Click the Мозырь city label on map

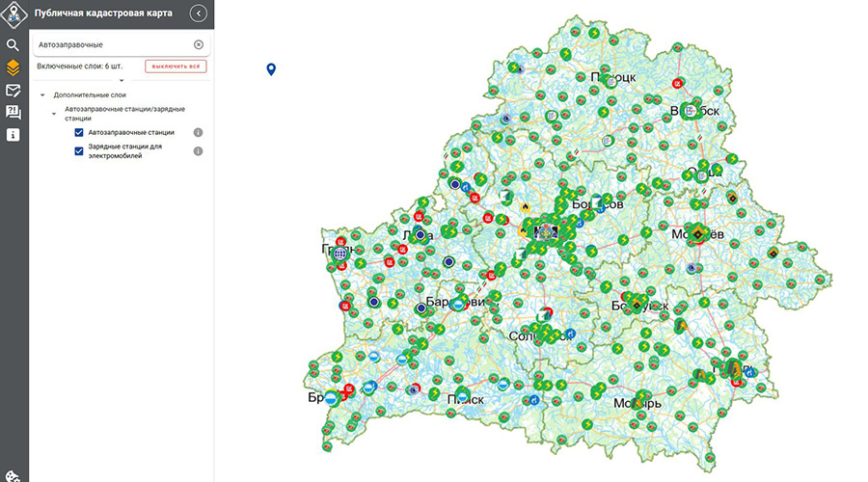637,403
